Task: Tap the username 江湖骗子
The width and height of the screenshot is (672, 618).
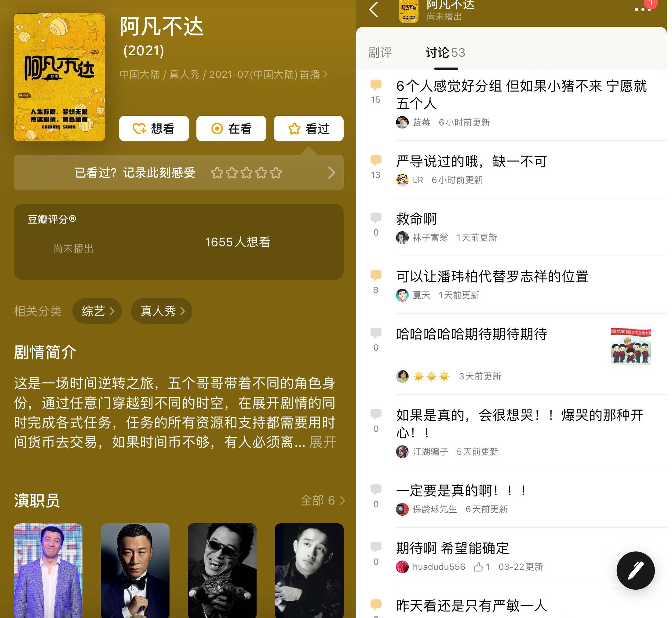Action: (x=430, y=452)
